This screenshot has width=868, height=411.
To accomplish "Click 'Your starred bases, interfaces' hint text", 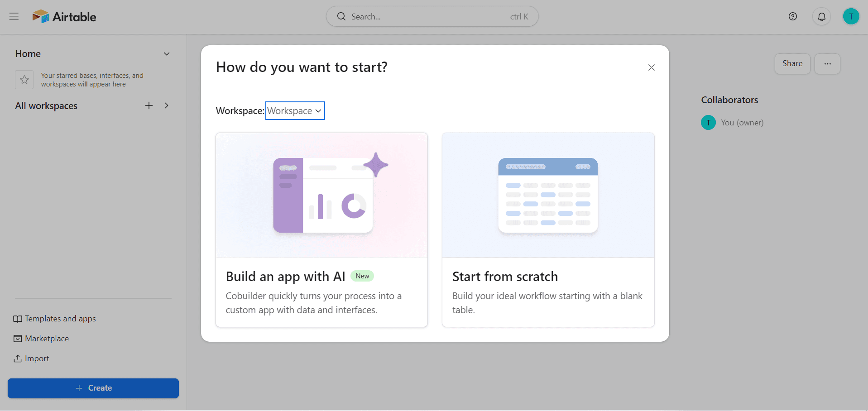I will [x=92, y=80].
